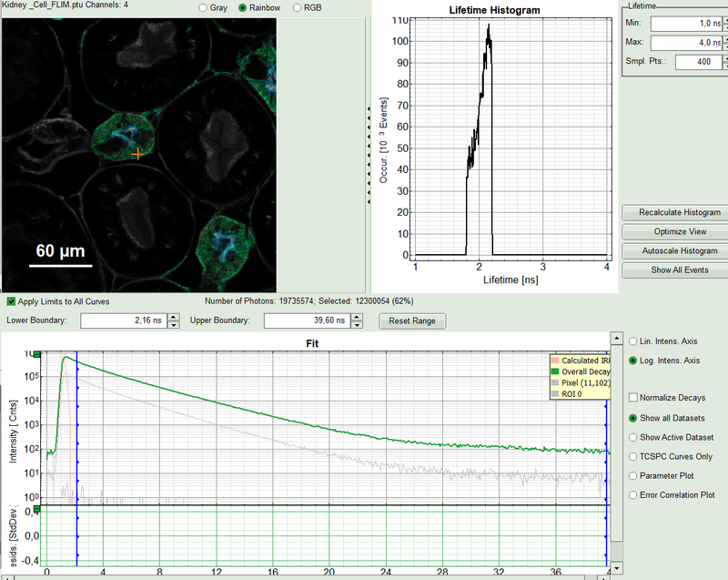The width and height of the screenshot is (728, 580).
Task: Click the Show All Events button
Action: click(x=672, y=270)
